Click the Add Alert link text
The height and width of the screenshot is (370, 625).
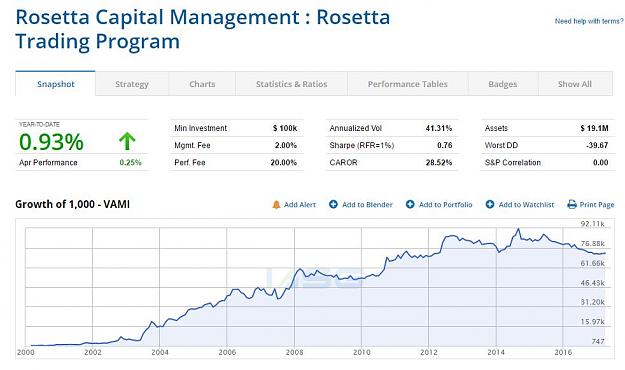pyautogui.click(x=300, y=205)
